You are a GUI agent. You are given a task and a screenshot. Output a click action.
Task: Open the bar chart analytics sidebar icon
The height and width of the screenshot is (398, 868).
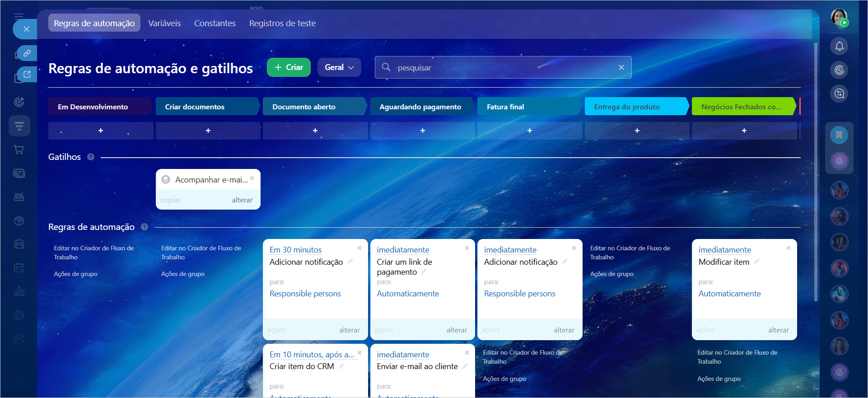(19, 291)
